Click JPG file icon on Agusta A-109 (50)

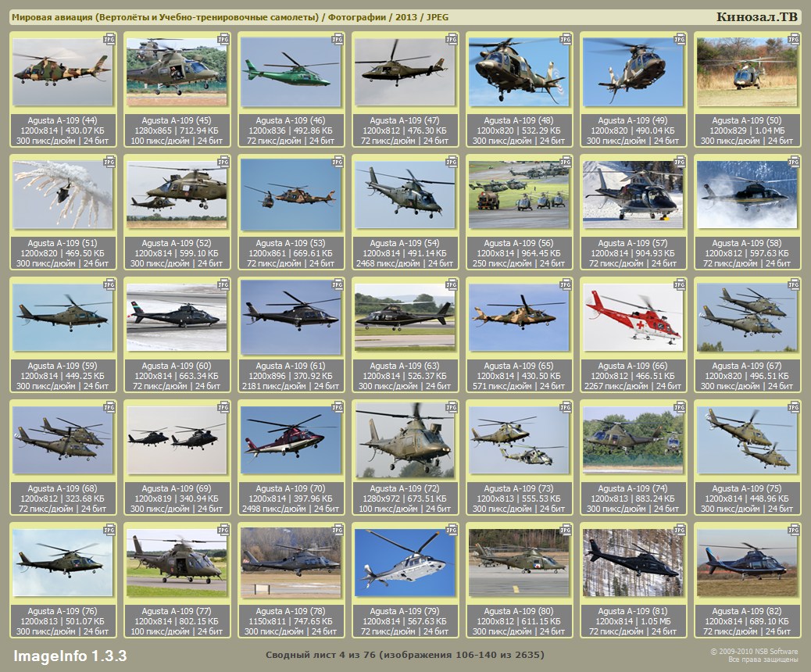point(794,38)
